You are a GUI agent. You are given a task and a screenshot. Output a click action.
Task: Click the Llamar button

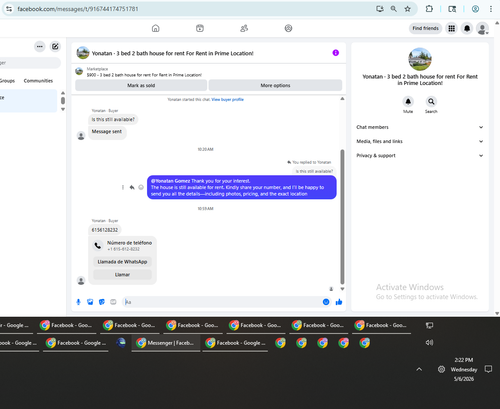[x=122, y=274]
